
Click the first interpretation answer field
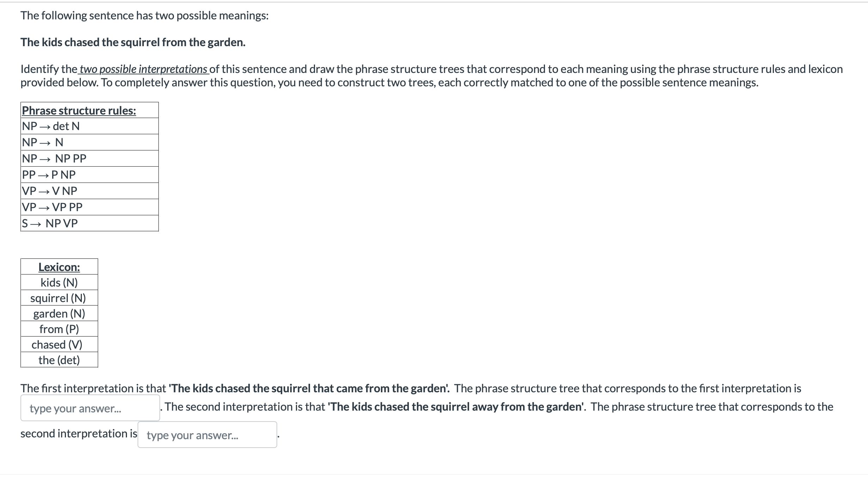pos(90,408)
